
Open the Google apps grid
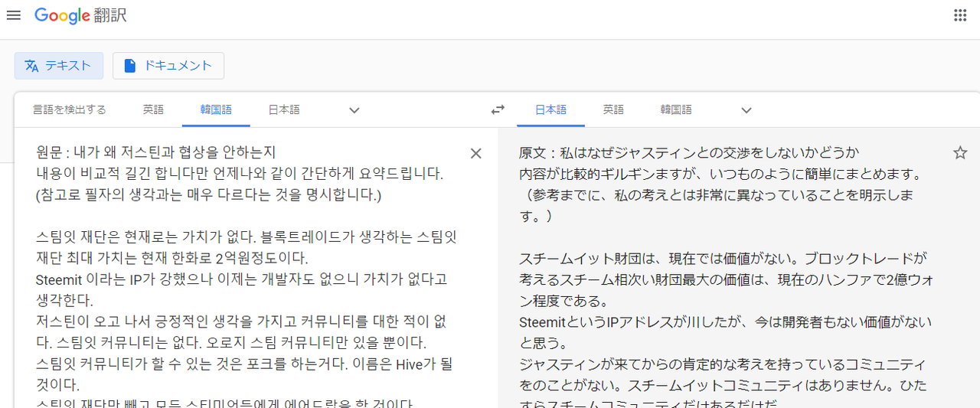point(959,15)
